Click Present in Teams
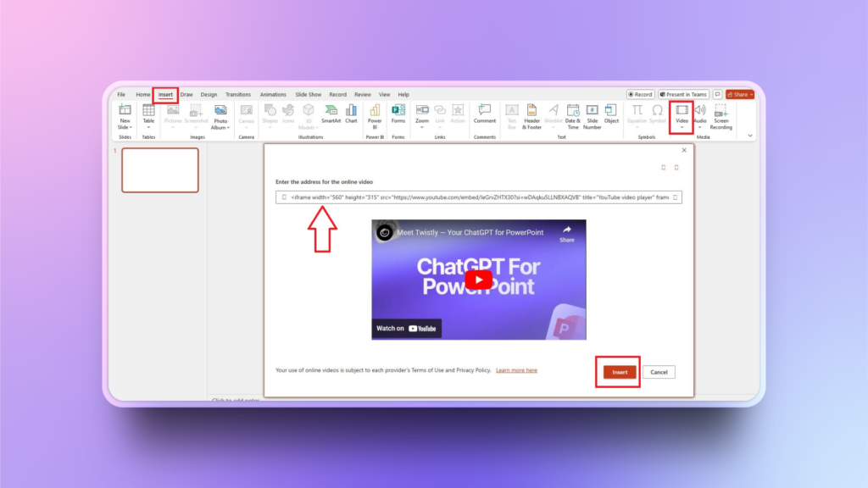Screen dimensions: 868x488 pyautogui.click(x=683, y=95)
